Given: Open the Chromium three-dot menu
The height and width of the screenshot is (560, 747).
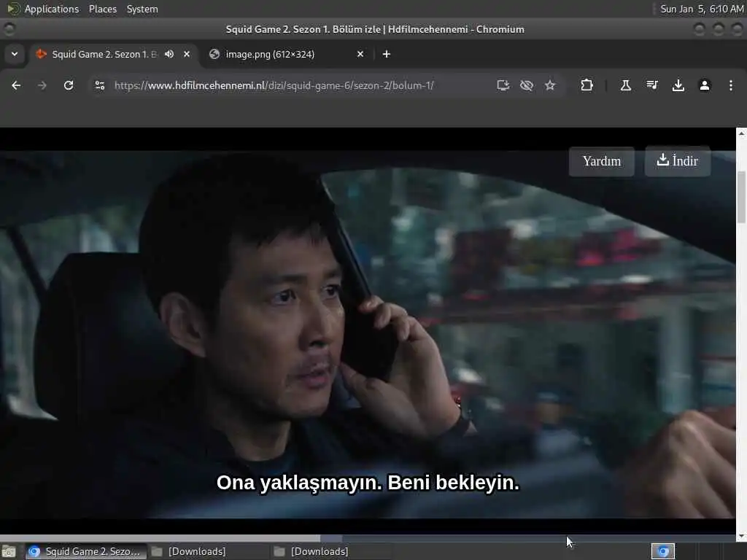Looking at the screenshot, I should pyautogui.click(x=731, y=85).
